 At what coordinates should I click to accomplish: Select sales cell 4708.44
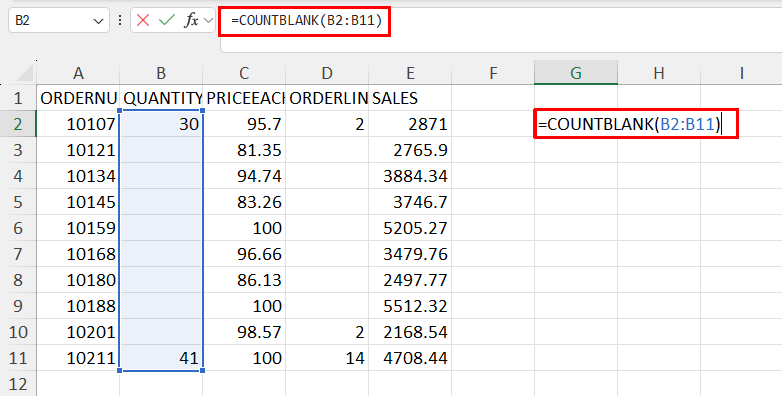click(410, 357)
